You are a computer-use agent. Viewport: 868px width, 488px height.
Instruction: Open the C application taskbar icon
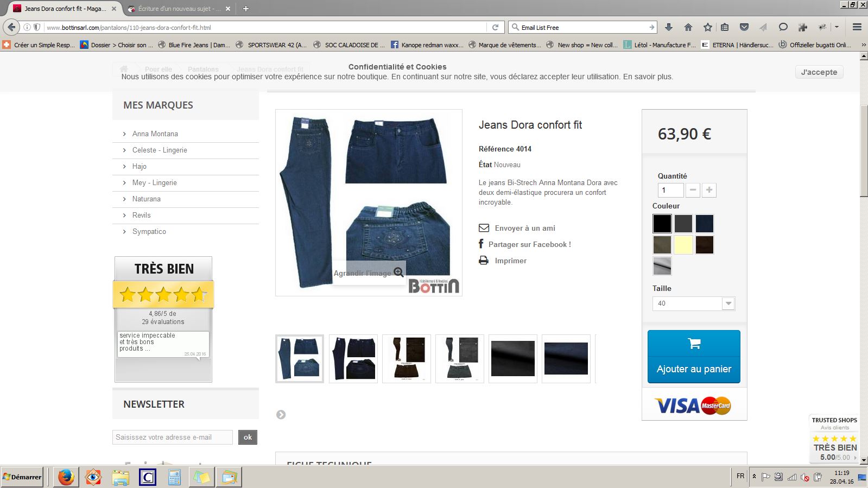point(147,477)
